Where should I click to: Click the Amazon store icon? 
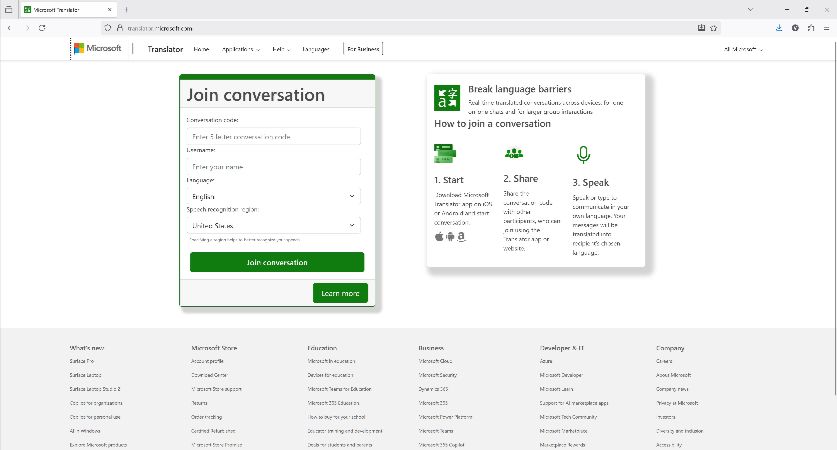pos(461,236)
